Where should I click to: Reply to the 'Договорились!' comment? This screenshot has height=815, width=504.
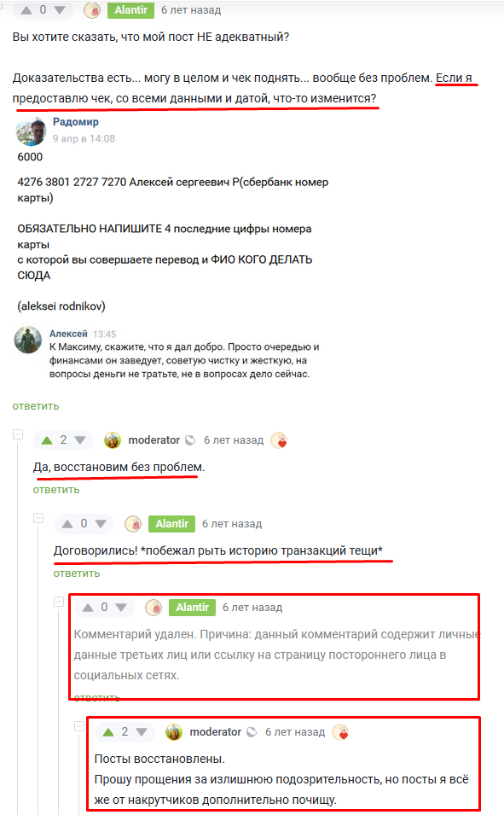coord(77,573)
